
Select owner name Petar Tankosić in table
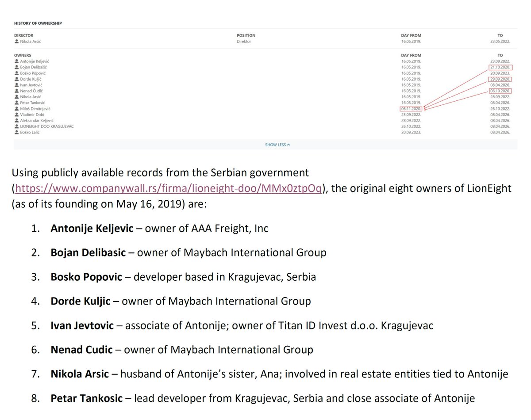pos(33,103)
